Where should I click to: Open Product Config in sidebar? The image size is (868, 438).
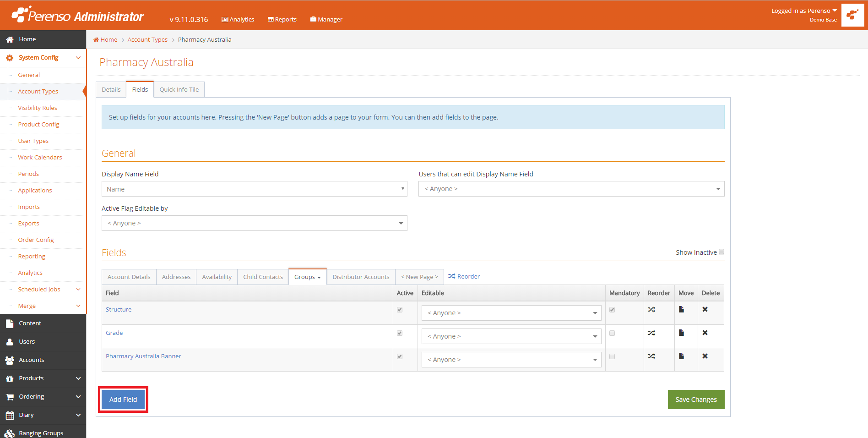coord(38,125)
